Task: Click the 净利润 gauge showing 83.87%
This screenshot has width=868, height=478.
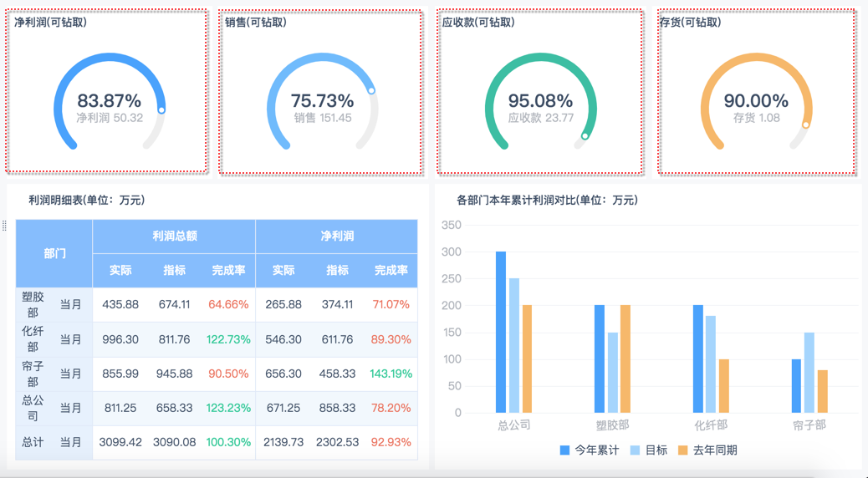Action: [110, 102]
